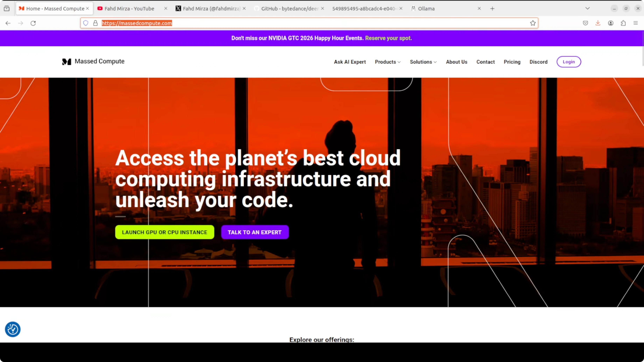The height and width of the screenshot is (362, 644).
Task: Expand the Solutions dropdown menu
Action: pos(423,62)
